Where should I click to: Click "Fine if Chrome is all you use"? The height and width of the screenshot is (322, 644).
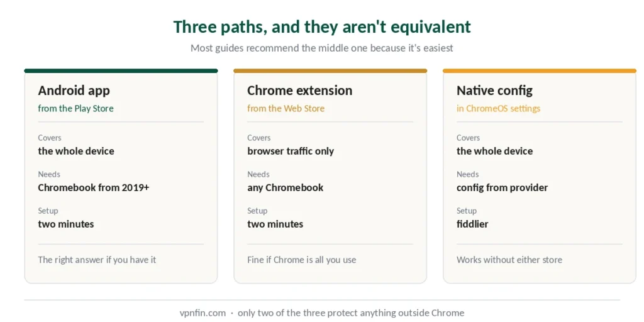[x=302, y=260]
